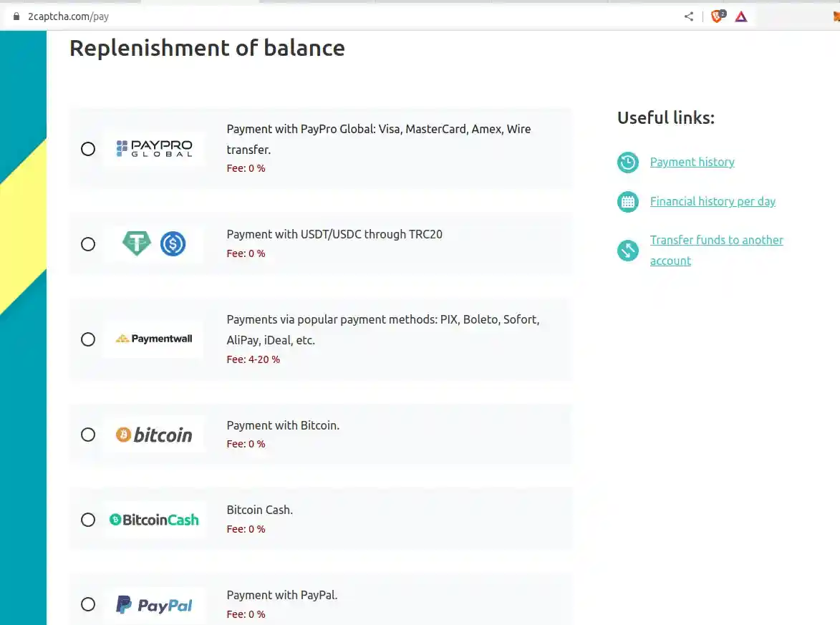Click the Bitcoin logo
Viewport: 840px width, 625px height.
tap(154, 434)
